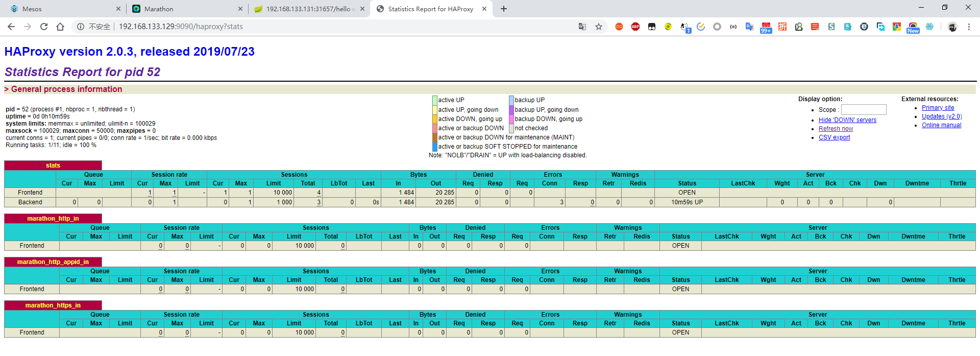Navigate back with the back arrow
This screenshot has width=980, height=356.
11,27
